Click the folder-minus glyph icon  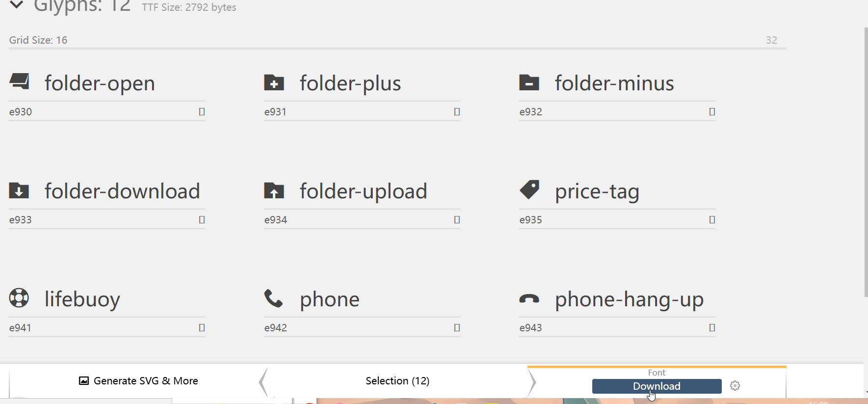coord(529,82)
